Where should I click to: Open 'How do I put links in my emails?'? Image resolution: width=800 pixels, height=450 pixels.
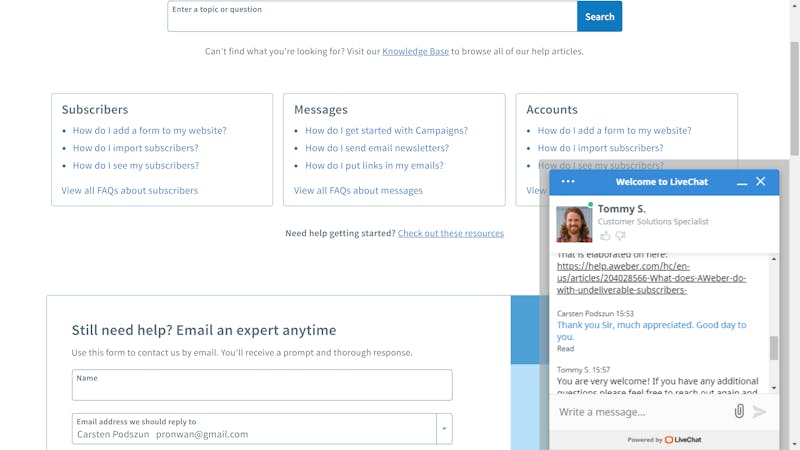click(x=374, y=165)
